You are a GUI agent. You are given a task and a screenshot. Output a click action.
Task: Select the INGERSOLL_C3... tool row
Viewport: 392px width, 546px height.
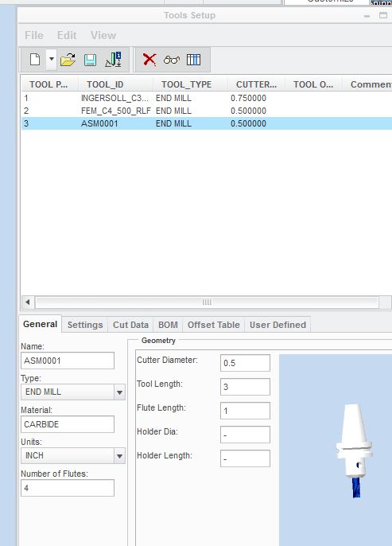pos(207,98)
